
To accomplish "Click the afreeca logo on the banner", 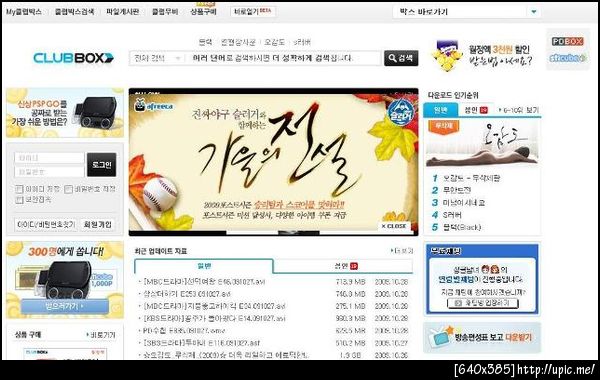I will click(x=154, y=105).
